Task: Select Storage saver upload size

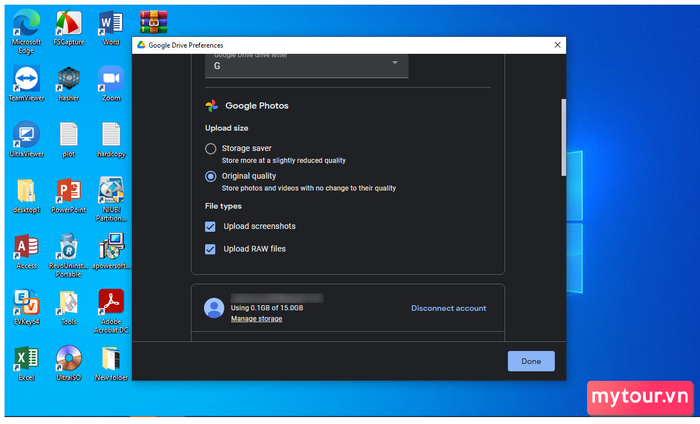Action: click(211, 149)
